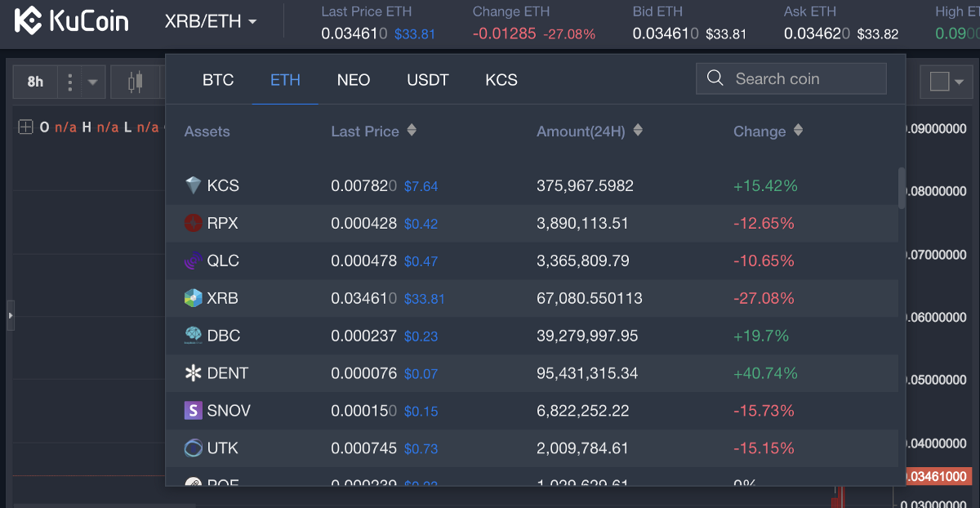Expand the time interval dropdown arrow
Image resolution: width=980 pixels, height=508 pixels.
[92, 82]
